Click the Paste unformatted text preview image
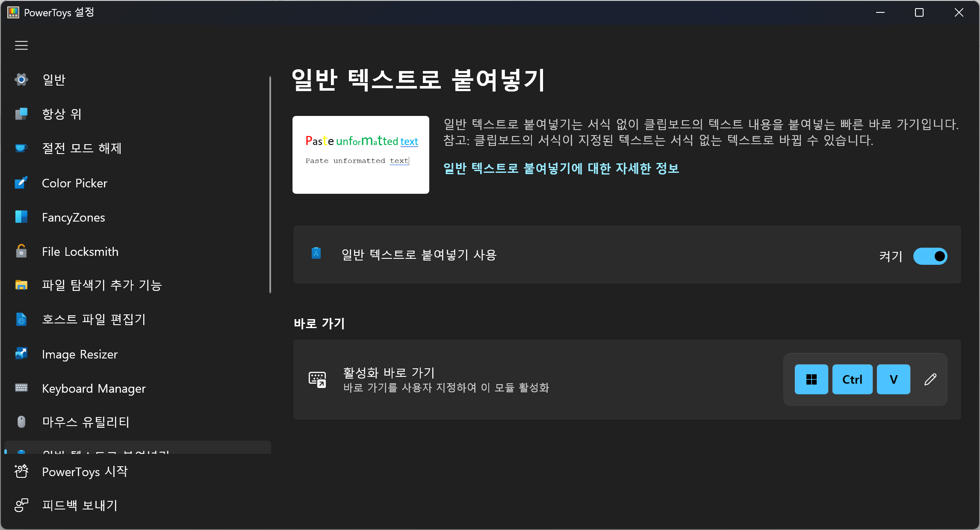 click(361, 155)
